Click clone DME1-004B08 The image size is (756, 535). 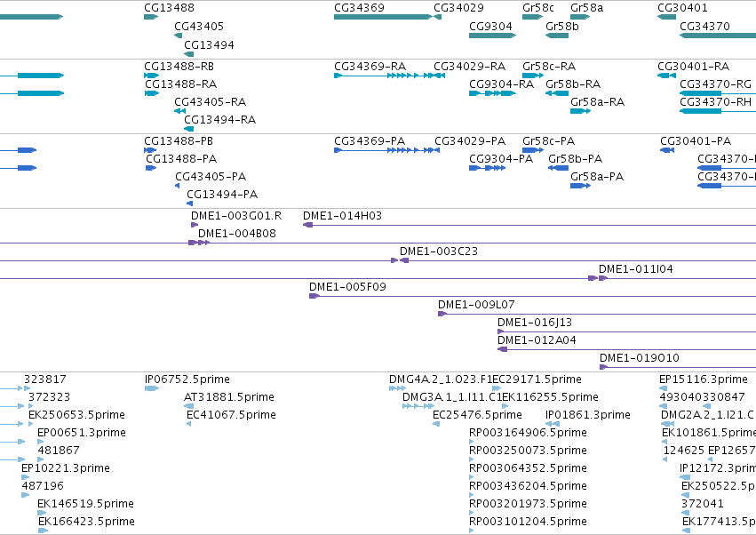pos(236,234)
